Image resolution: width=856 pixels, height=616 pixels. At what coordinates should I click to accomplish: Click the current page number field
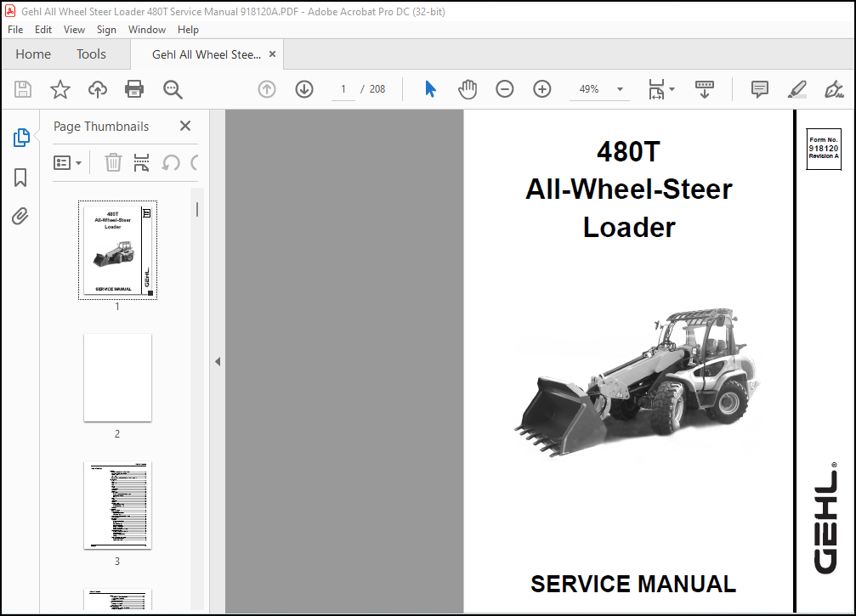coord(343,89)
